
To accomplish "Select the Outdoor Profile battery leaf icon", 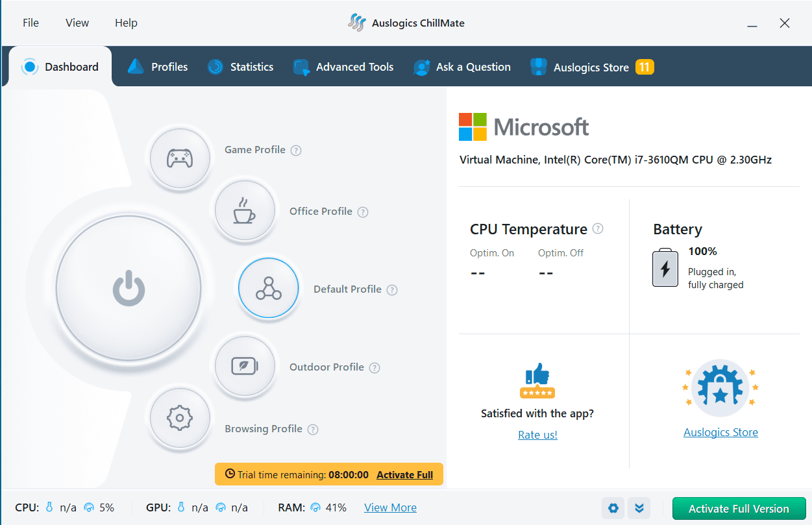I will pos(245,366).
